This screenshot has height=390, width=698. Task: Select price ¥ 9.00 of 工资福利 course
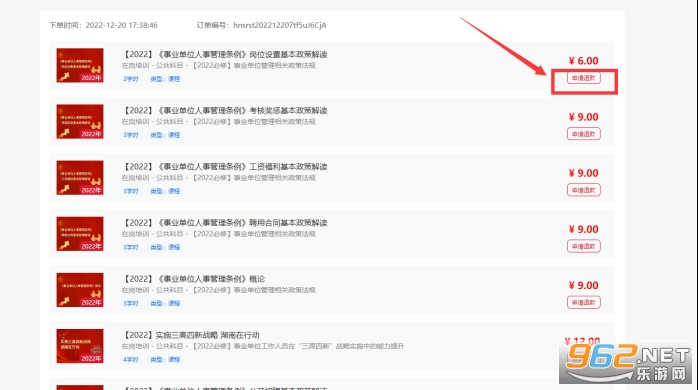point(584,173)
